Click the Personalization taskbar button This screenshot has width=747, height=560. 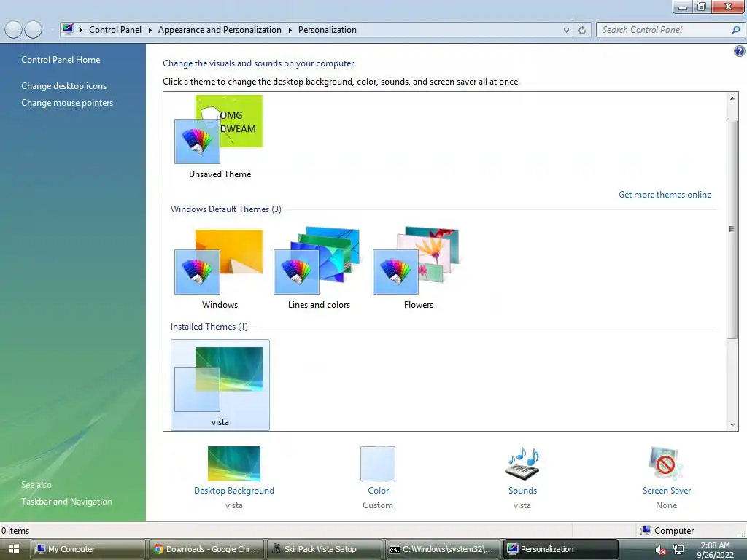pos(561,549)
